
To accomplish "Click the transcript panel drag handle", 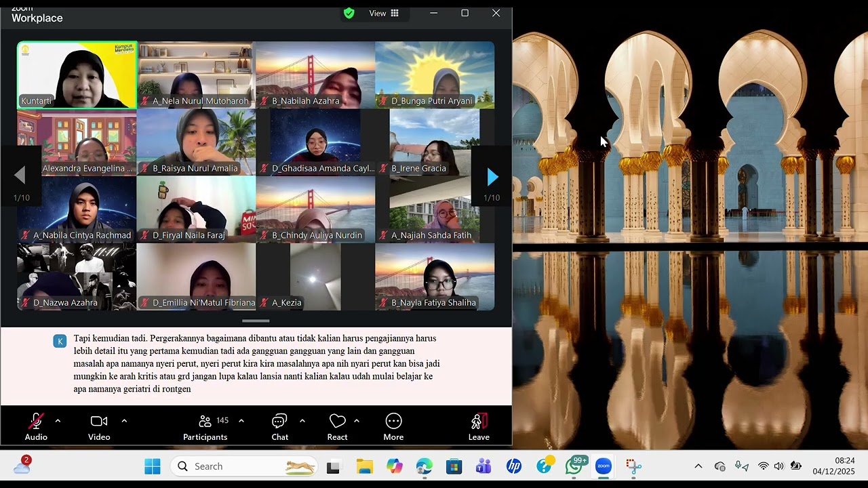I will (256, 321).
